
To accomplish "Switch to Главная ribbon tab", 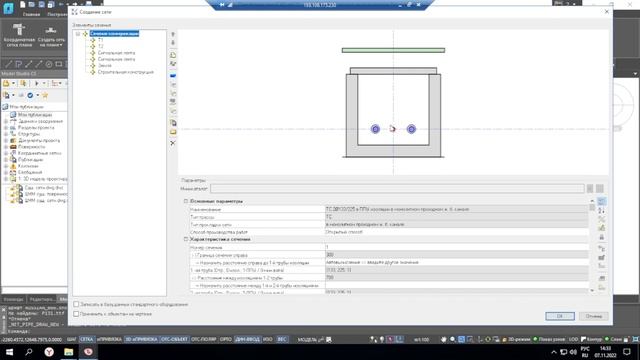I will (x=31, y=14).
